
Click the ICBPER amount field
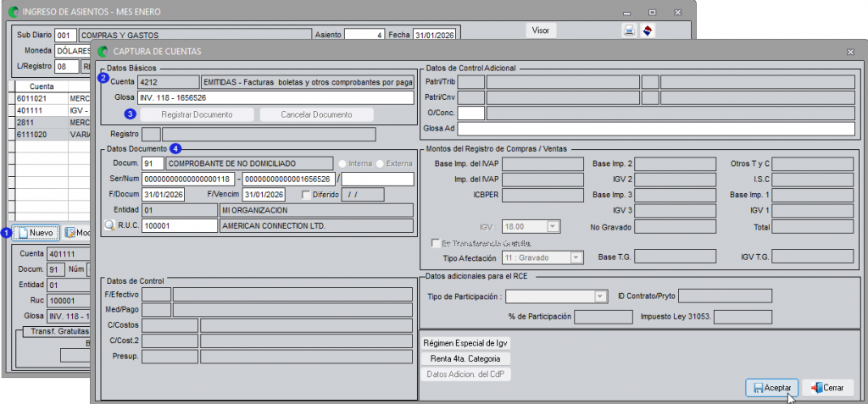point(542,195)
